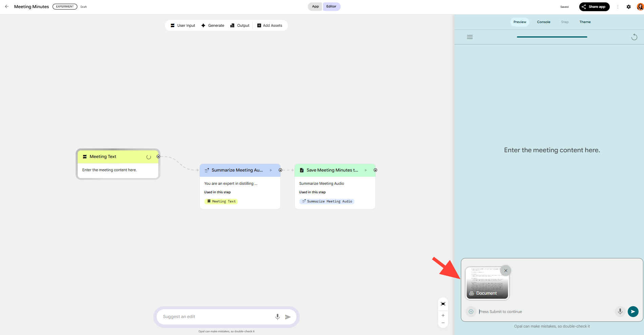Run the Summarize Meeting Audio step arrow

point(271,170)
